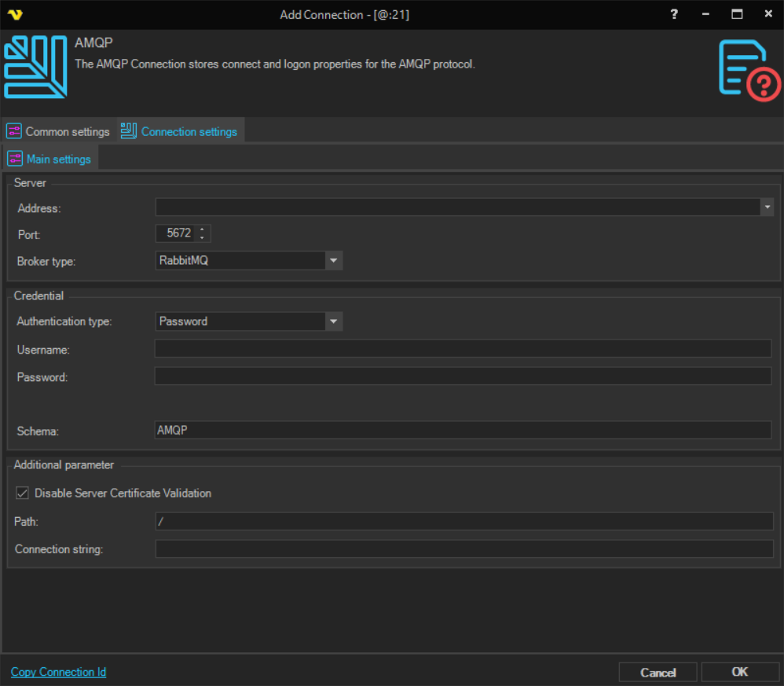
Task: Expand the Address dropdown arrow
Action: 766,207
